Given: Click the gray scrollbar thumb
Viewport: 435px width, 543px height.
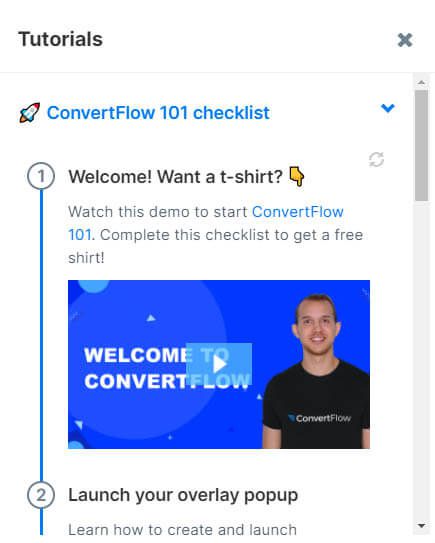Looking at the screenshot, I should [x=421, y=145].
